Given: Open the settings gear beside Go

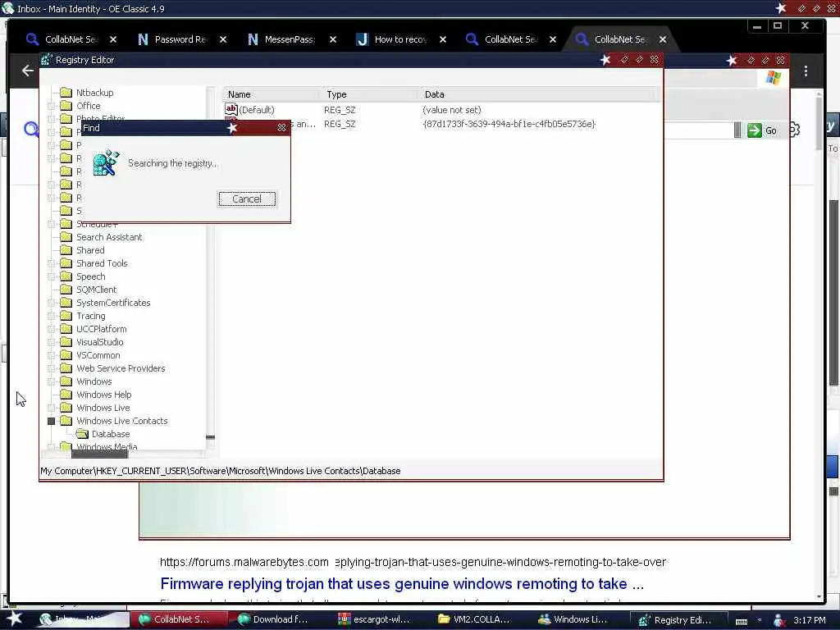Looking at the screenshot, I should tap(795, 130).
